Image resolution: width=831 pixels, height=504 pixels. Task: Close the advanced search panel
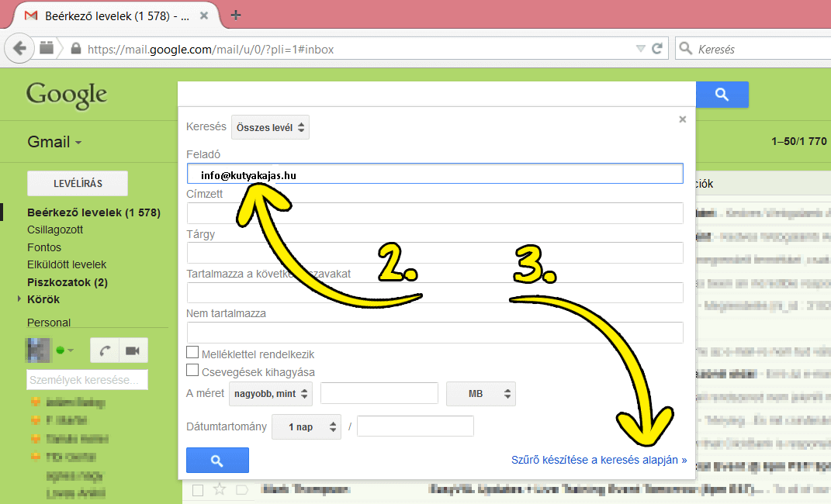(x=683, y=119)
